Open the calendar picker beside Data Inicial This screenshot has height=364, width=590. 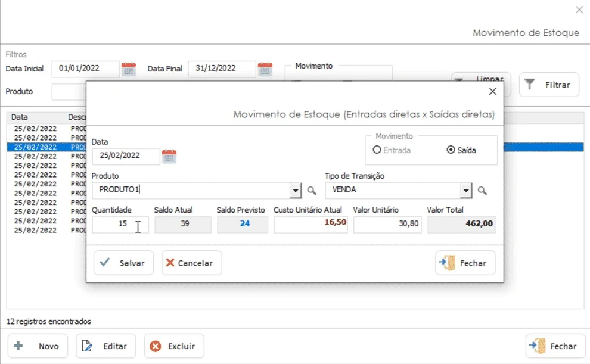pyautogui.click(x=129, y=69)
